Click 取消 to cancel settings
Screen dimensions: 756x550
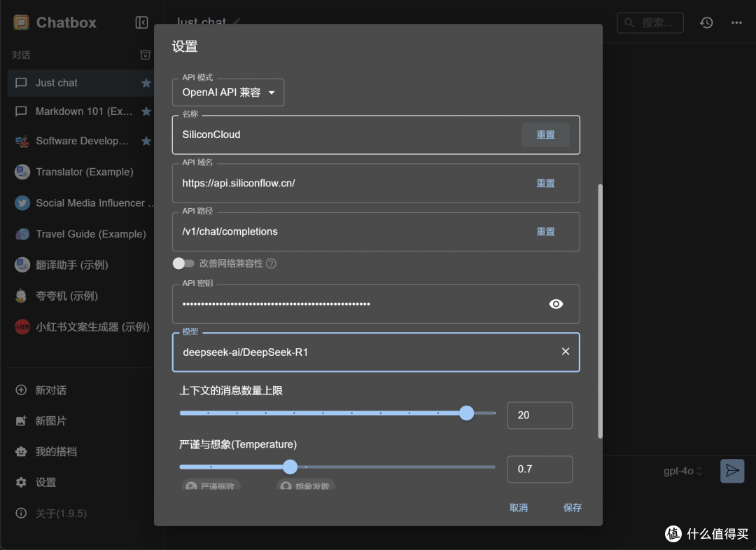[519, 507]
